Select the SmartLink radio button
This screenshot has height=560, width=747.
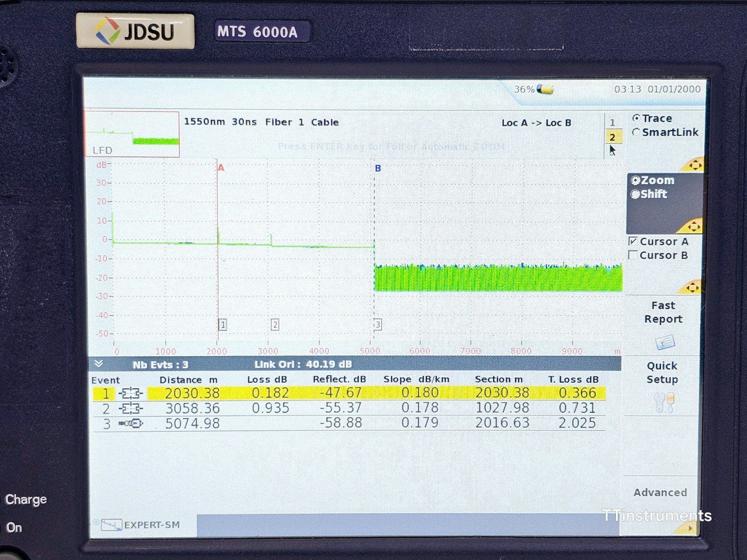coord(635,133)
